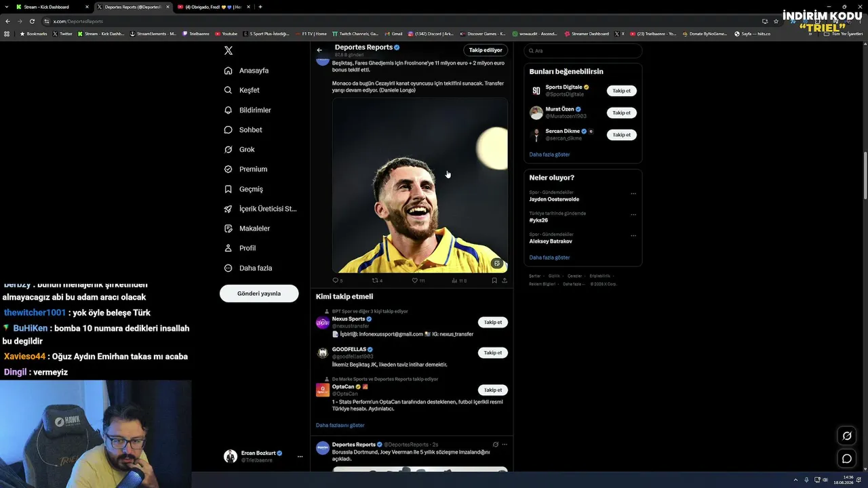Open the Jayden Oosterwolde trend
The width and height of the screenshot is (868, 488).
tap(554, 199)
